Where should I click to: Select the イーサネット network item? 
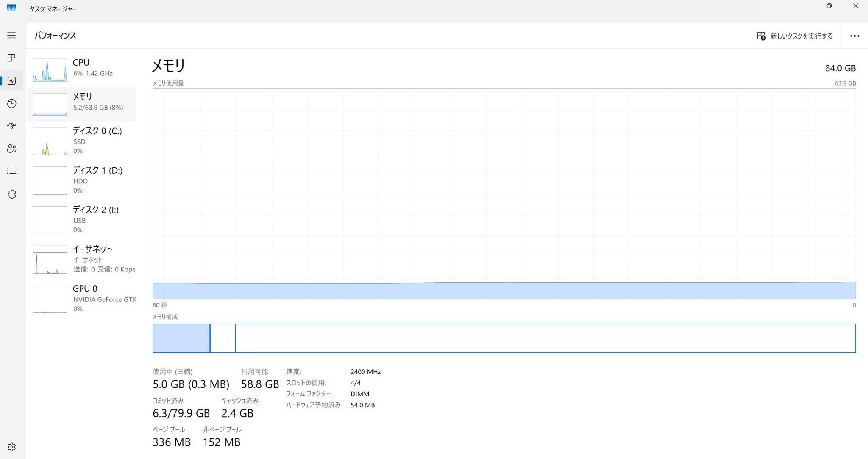click(x=82, y=259)
